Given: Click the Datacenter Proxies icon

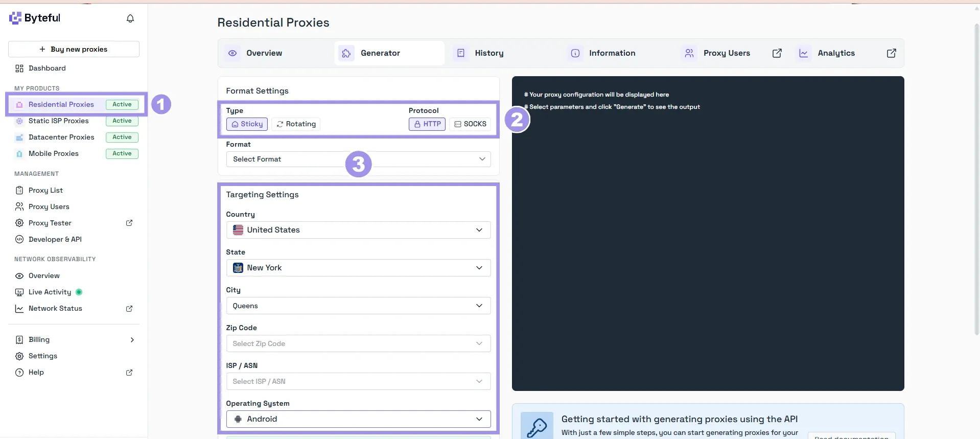Looking at the screenshot, I should tap(19, 137).
